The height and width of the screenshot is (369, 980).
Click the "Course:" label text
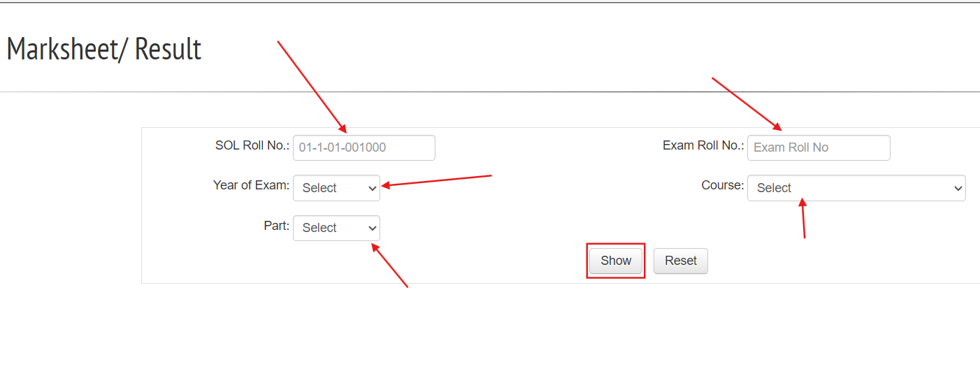click(722, 185)
